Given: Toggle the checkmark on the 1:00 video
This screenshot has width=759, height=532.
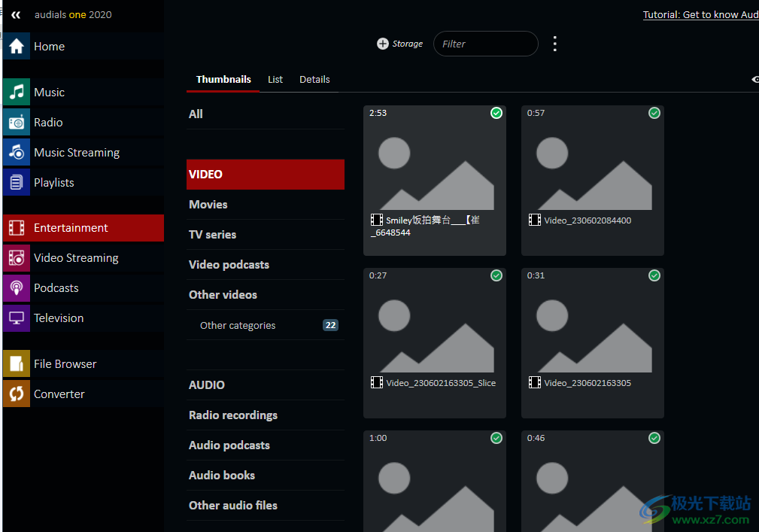Looking at the screenshot, I should pyautogui.click(x=496, y=438).
